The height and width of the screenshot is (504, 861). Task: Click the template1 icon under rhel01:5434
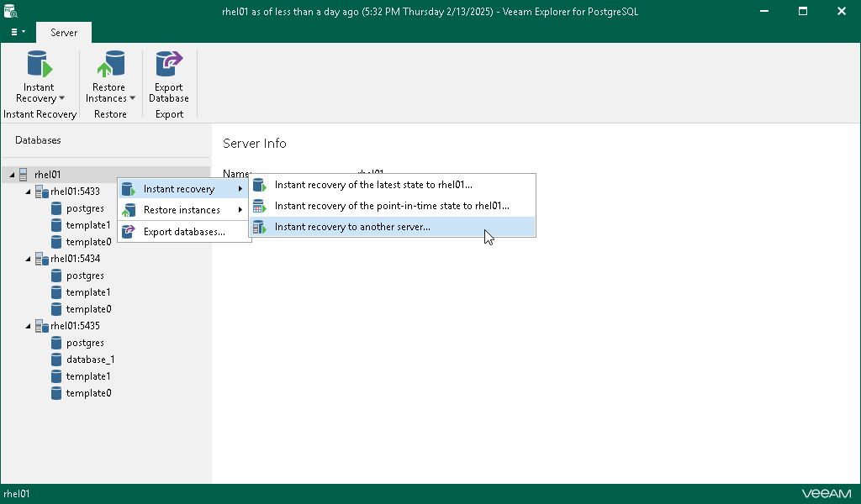click(56, 292)
